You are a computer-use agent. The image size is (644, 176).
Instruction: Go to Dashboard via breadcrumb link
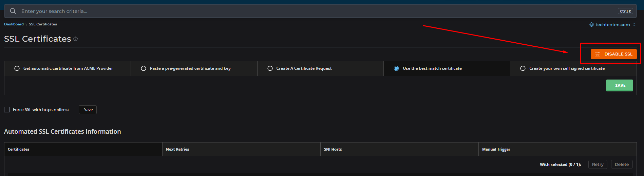(x=14, y=24)
